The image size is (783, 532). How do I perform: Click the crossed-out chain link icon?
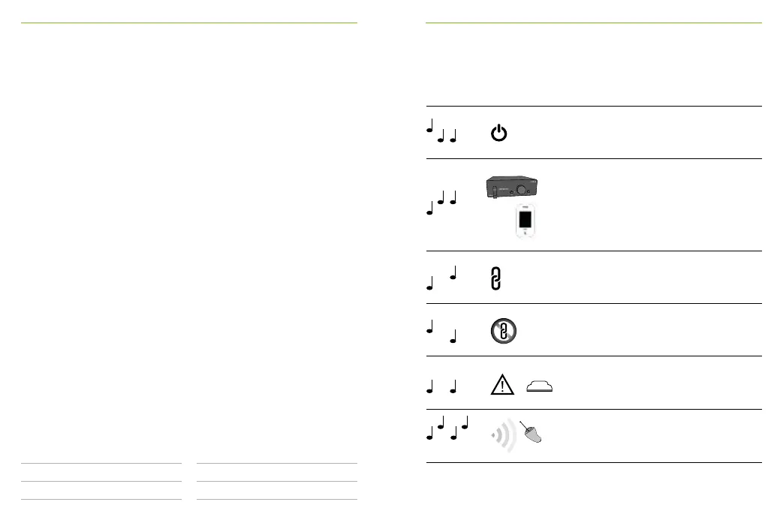coord(503,332)
